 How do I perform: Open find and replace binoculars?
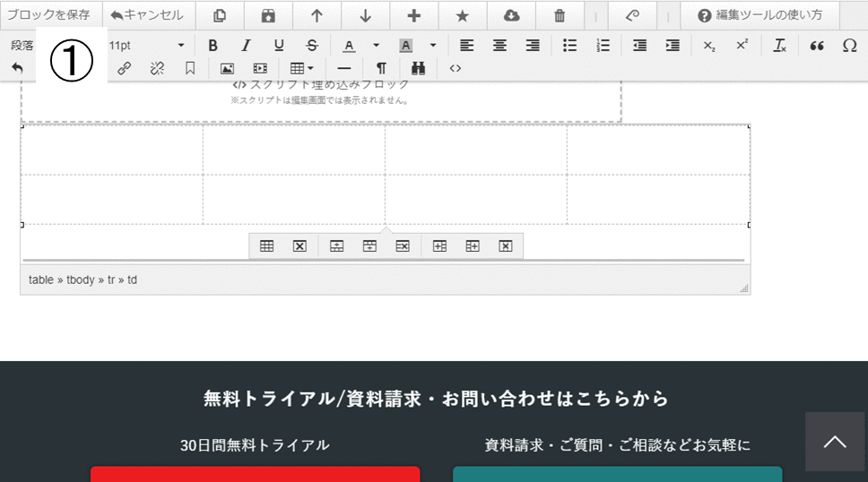pyautogui.click(x=418, y=68)
